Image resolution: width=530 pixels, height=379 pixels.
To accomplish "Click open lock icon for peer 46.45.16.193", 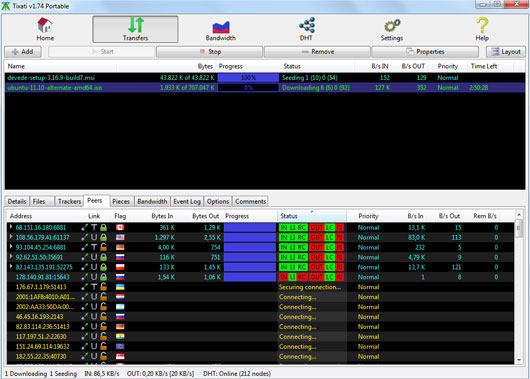I will point(103,316).
